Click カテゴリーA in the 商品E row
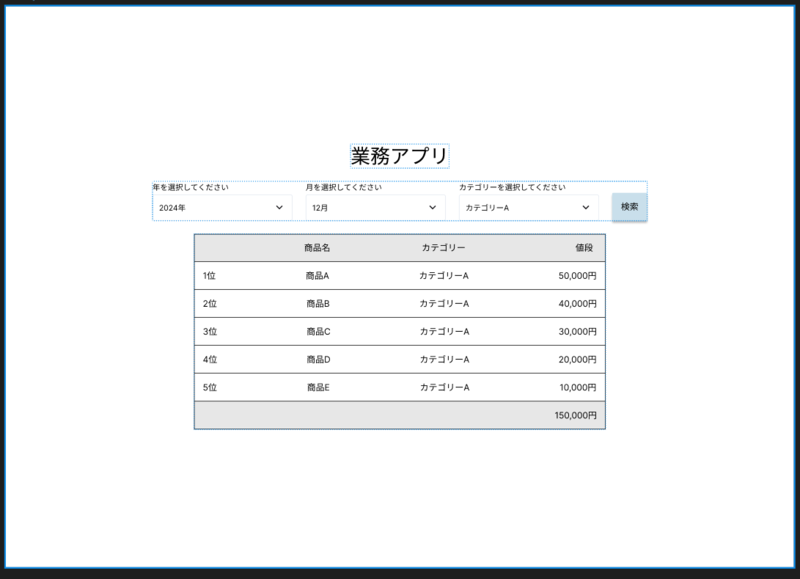The height and width of the screenshot is (579, 800). click(444, 388)
